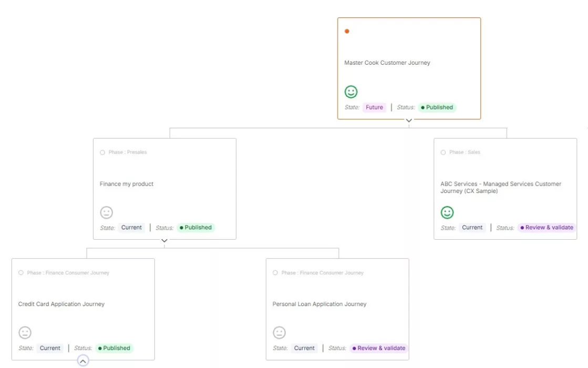Viewport: 588px width, 368px height.
Task: Select the radio button beside Phase : Presales
Action: pos(102,152)
